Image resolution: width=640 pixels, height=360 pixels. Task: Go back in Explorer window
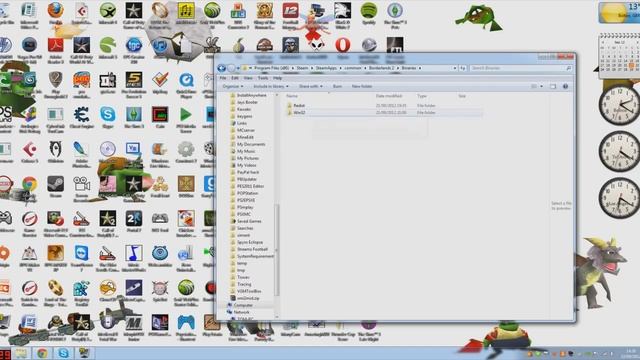click(222, 68)
